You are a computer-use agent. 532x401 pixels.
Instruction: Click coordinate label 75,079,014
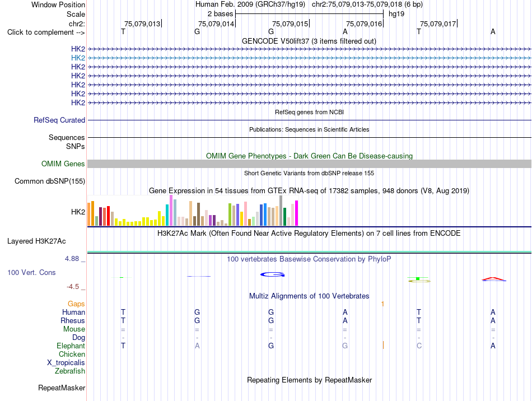pyautogui.click(x=216, y=24)
